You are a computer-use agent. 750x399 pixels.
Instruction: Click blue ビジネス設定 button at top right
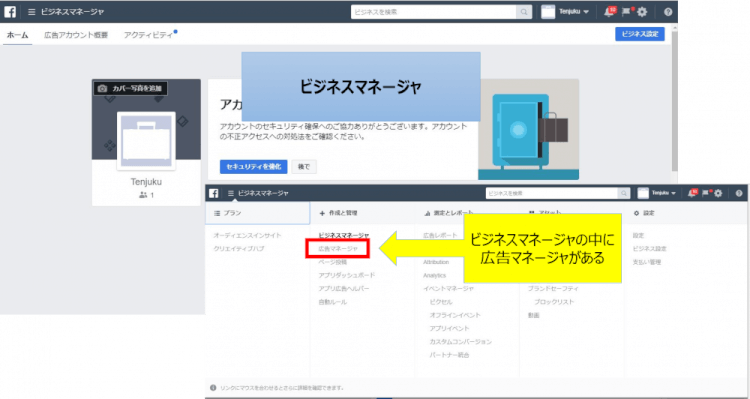640,34
